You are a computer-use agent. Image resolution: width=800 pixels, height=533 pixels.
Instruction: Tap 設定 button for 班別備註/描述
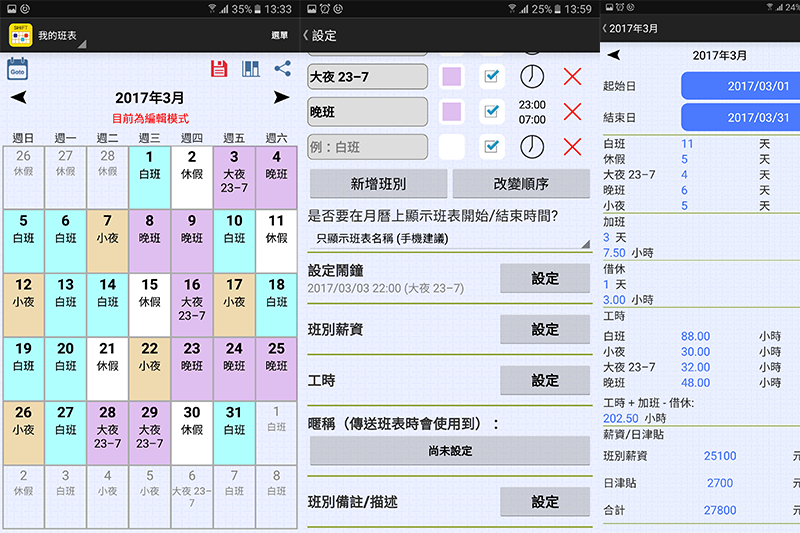tap(545, 502)
